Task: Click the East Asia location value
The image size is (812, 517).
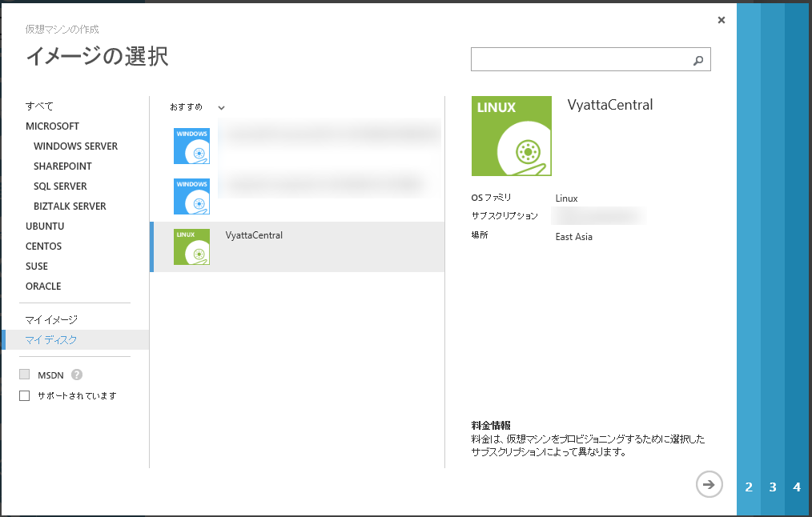Action: tap(574, 237)
